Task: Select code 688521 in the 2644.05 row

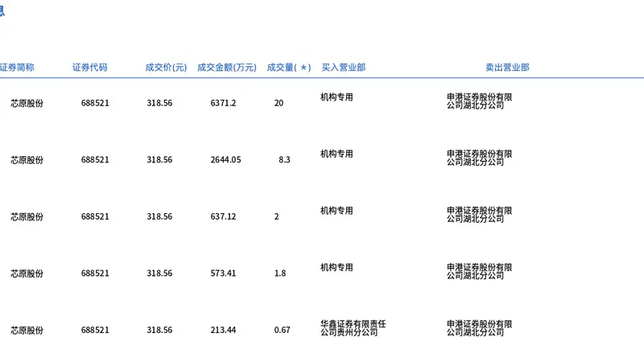Action: pos(95,159)
